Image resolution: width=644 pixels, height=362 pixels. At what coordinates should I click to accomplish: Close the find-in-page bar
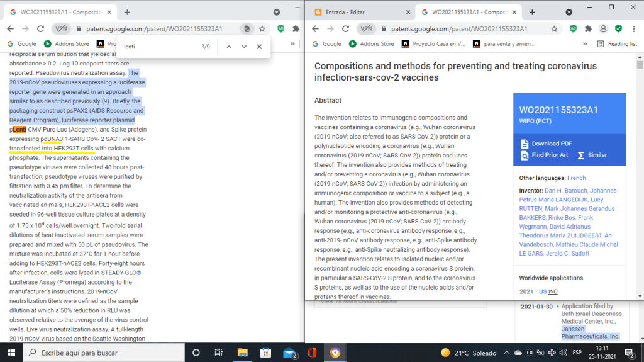click(x=259, y=47)
